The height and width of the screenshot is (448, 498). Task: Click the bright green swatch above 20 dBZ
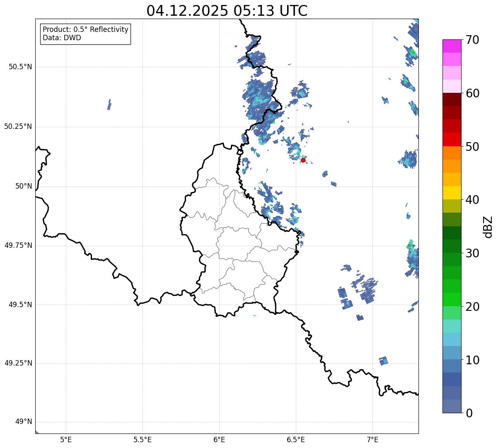click(452, 299)
